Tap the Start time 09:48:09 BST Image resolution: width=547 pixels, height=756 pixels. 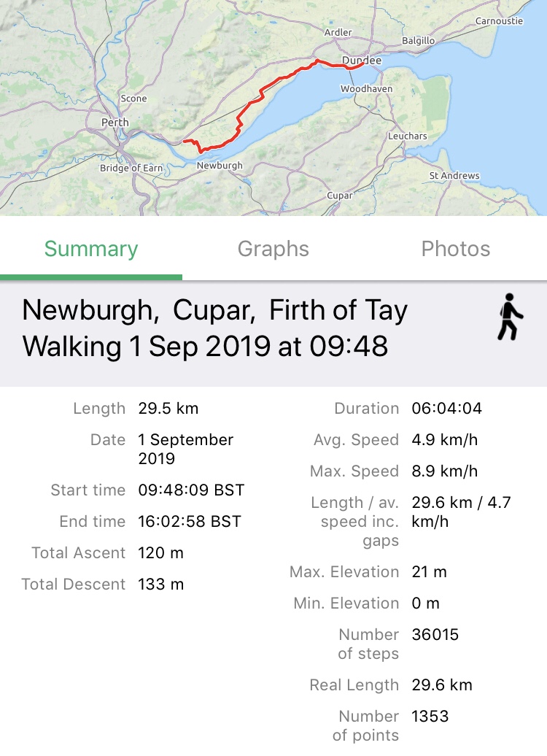point(191,490)
